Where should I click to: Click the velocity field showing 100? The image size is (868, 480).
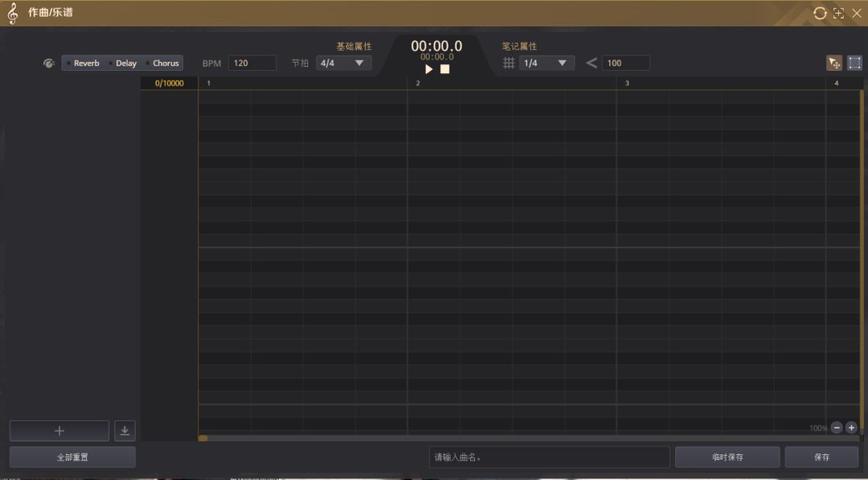point(625,63)
